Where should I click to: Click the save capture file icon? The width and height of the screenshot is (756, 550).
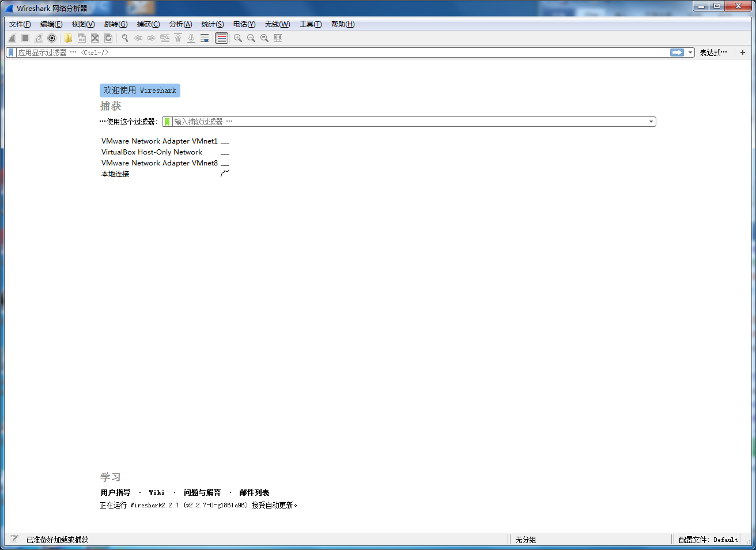pos(82,38)
